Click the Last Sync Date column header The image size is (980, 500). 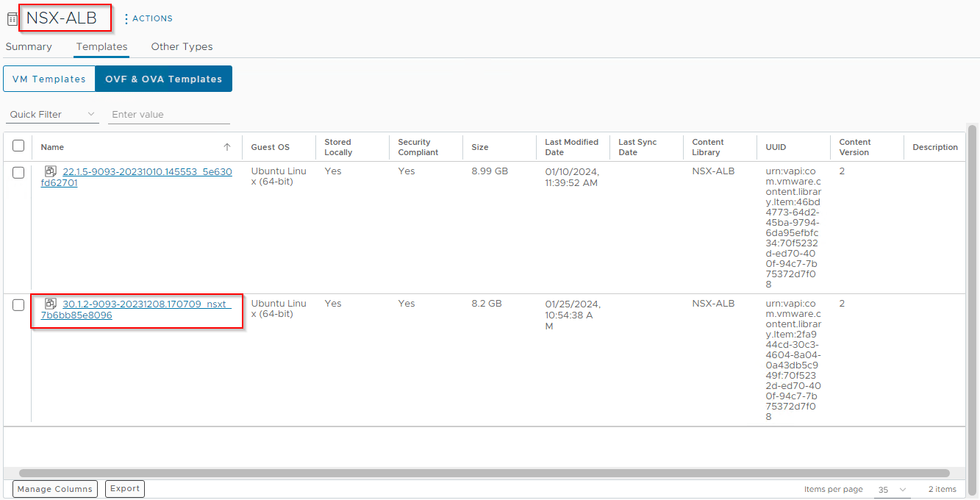click(x=638, y=147)
